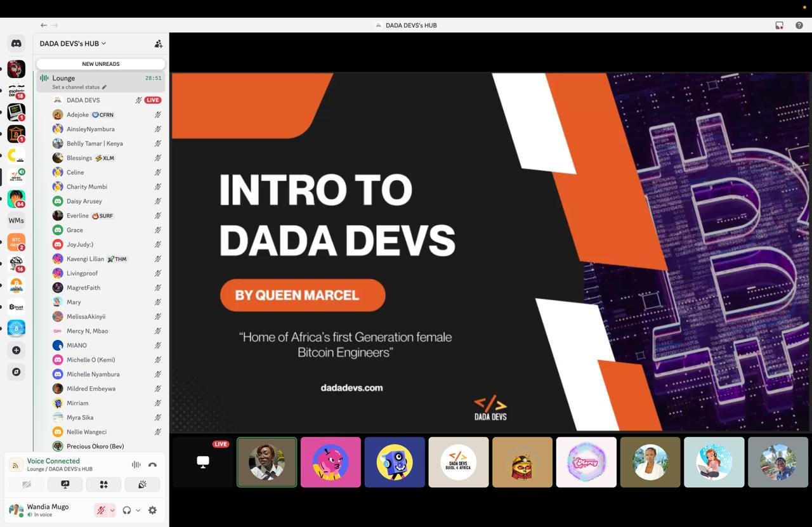Viewport: 812px width, 527px height.
Task: Click the Add a Server plus icon
Action: (x=16, y=349)
